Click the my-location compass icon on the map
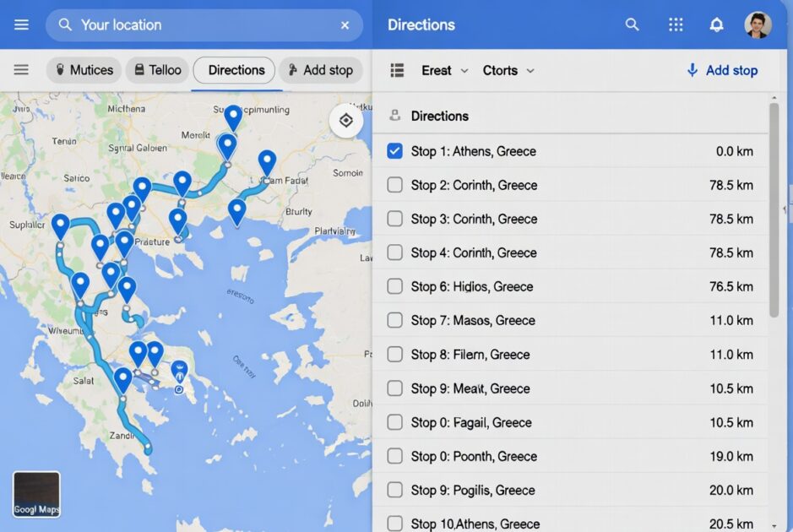The width and height of the screenshot is (793, 532). [x=345, y=120]
